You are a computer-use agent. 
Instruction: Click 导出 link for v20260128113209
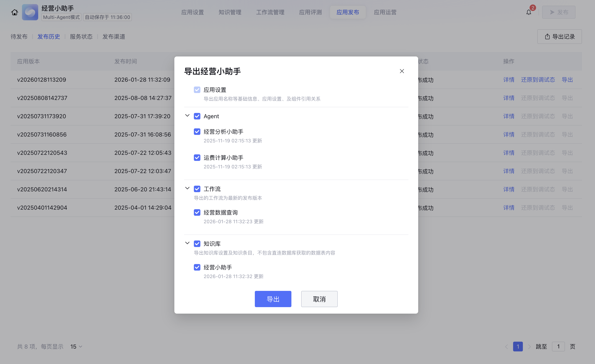click(567, 80)
